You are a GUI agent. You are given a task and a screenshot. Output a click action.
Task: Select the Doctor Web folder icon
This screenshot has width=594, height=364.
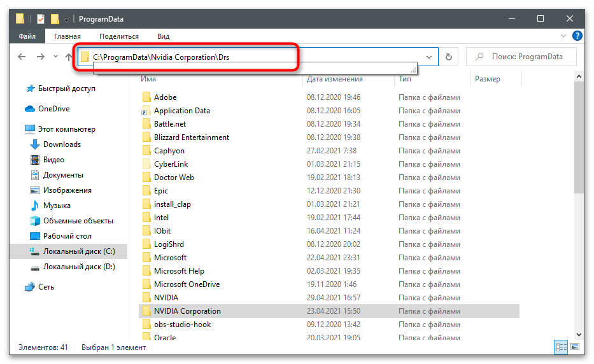click(x=146, y=178)
